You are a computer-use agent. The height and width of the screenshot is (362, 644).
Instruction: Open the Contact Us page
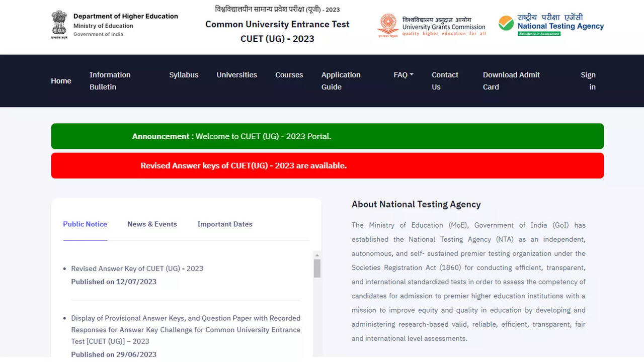tap(445, 81)
